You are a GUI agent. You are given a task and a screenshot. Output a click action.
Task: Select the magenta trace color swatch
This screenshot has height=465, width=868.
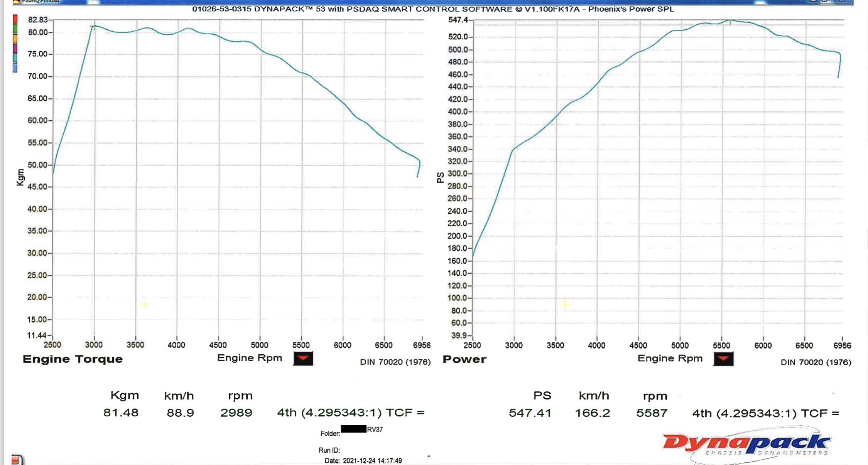[15, 48]
